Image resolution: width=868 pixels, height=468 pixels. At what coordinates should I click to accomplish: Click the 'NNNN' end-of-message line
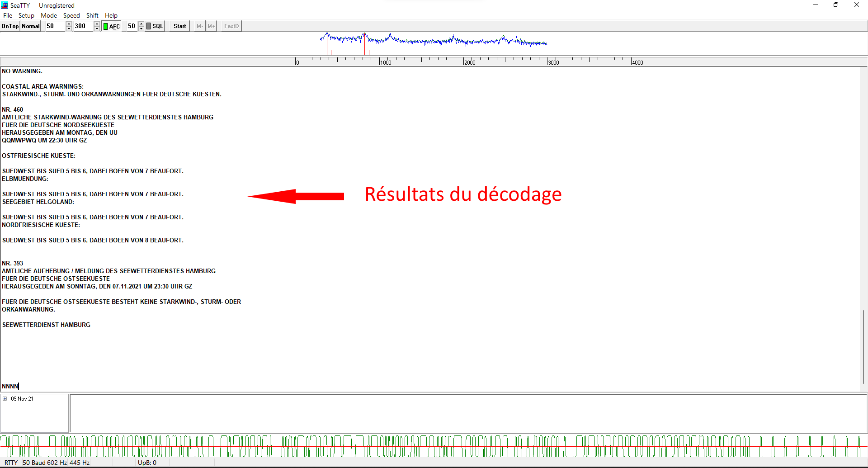pos(10,386)
